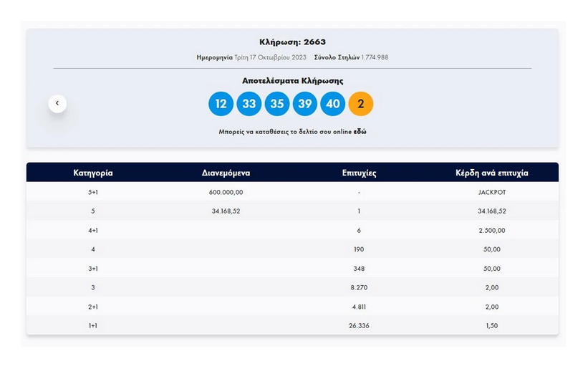Click the 600.000,00 distributed amount
The image size is (588, 369).
coord(226,192)
